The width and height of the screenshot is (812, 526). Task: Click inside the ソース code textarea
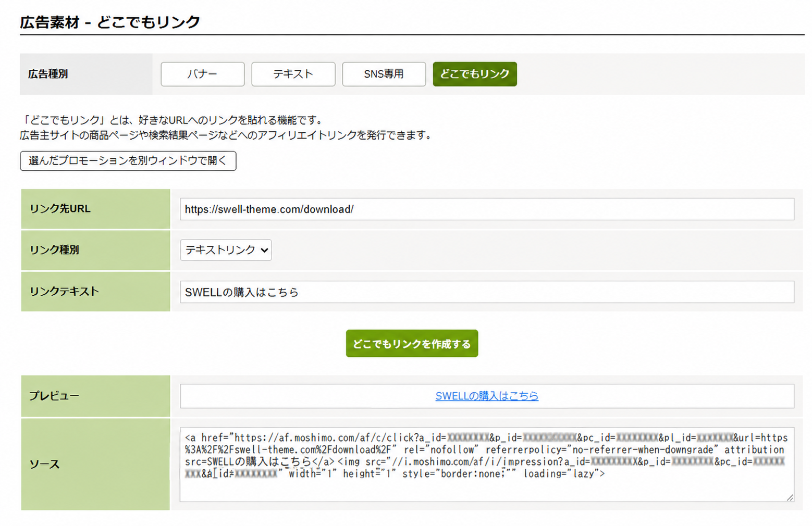click(x=487, y=465)
